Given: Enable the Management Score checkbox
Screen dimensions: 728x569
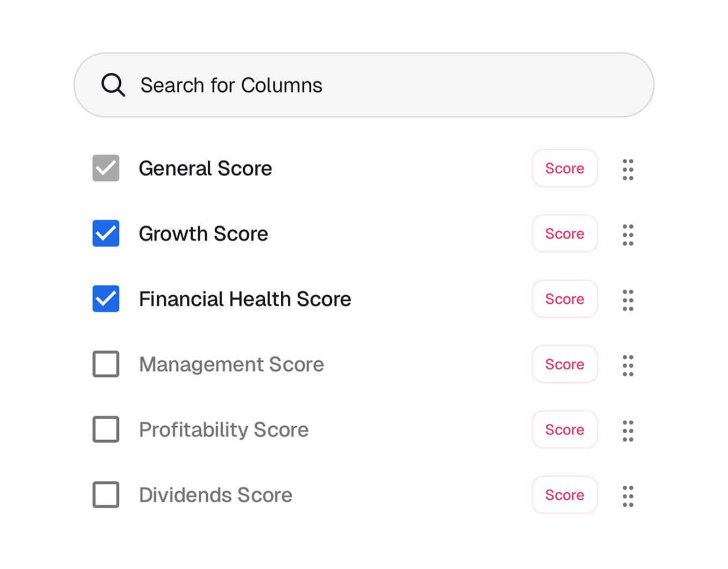Looking at the screenshot, I should [105, 364].
